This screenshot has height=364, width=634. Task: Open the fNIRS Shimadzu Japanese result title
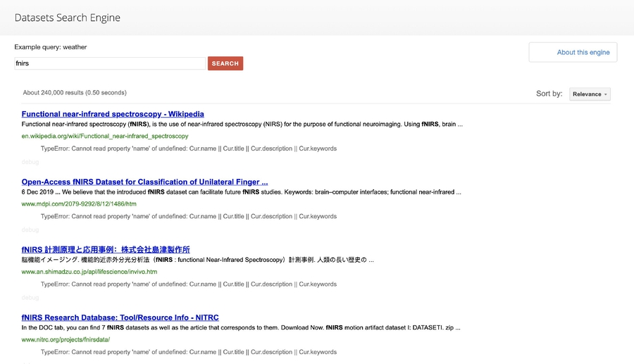click(106, 250)
